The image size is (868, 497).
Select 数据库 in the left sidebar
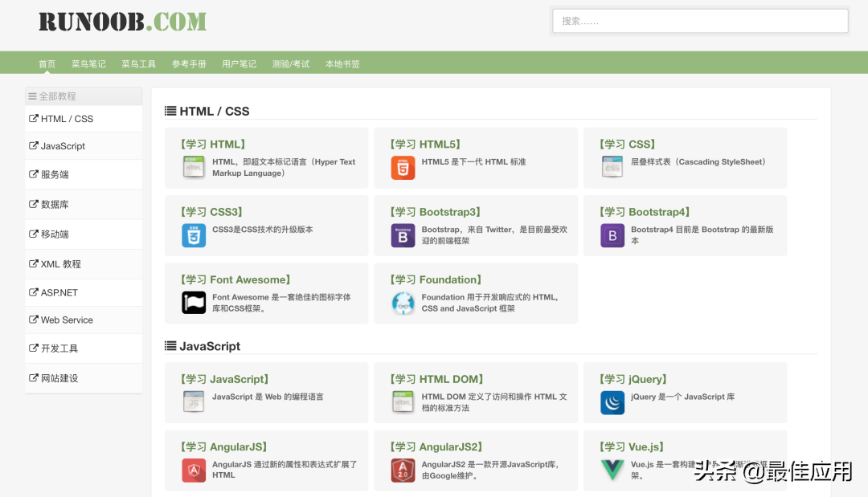click(x=84, y=205)
